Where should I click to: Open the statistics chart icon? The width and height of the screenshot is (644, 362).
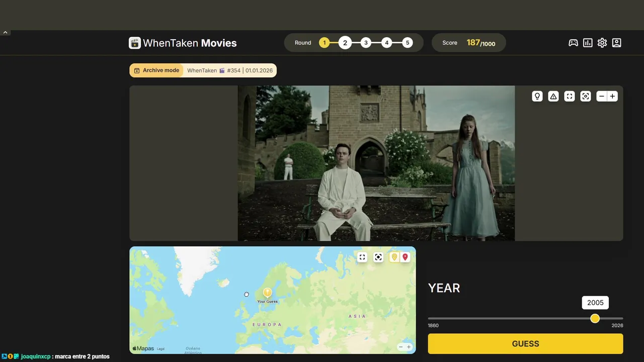[x=588, y=43]
